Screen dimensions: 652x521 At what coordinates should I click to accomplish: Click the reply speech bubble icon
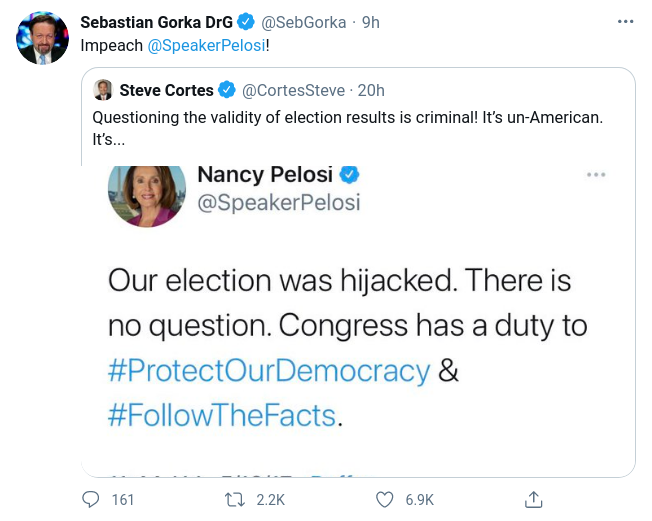tap(91, 499)
